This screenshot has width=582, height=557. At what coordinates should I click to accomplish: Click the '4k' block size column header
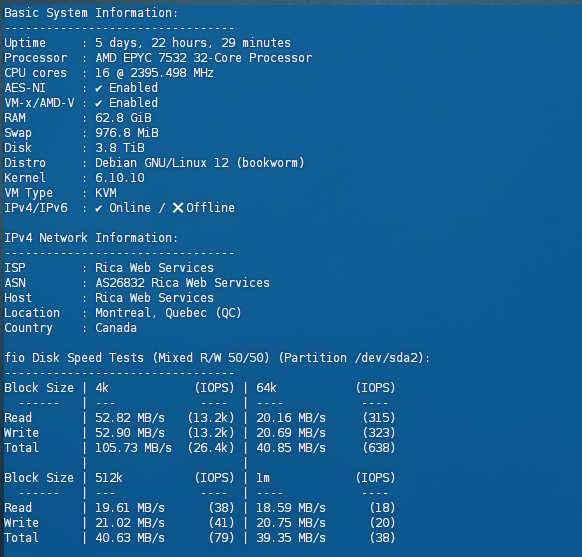pyautogui.click(x=102, y=388)
